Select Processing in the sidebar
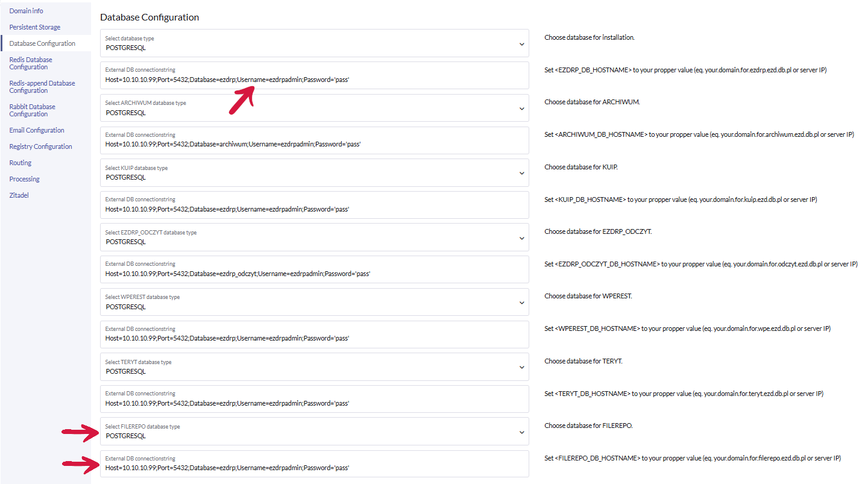This screenshot has width=868, height=484. coord(24,179)
